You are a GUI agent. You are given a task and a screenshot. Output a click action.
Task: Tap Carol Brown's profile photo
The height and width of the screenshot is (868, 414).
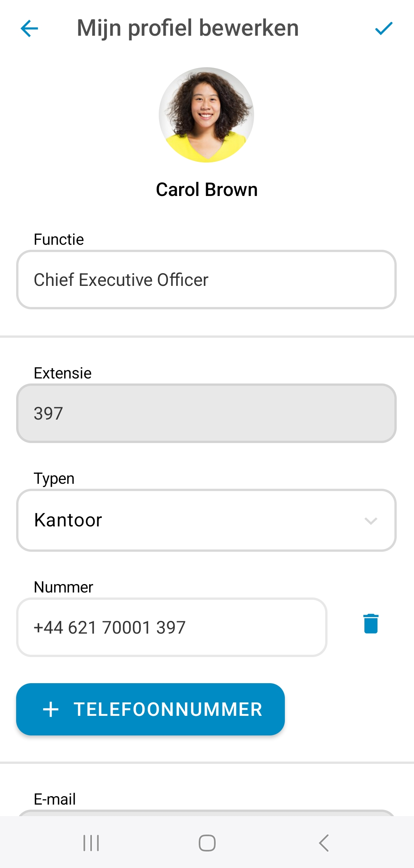[x=206, y=115]
